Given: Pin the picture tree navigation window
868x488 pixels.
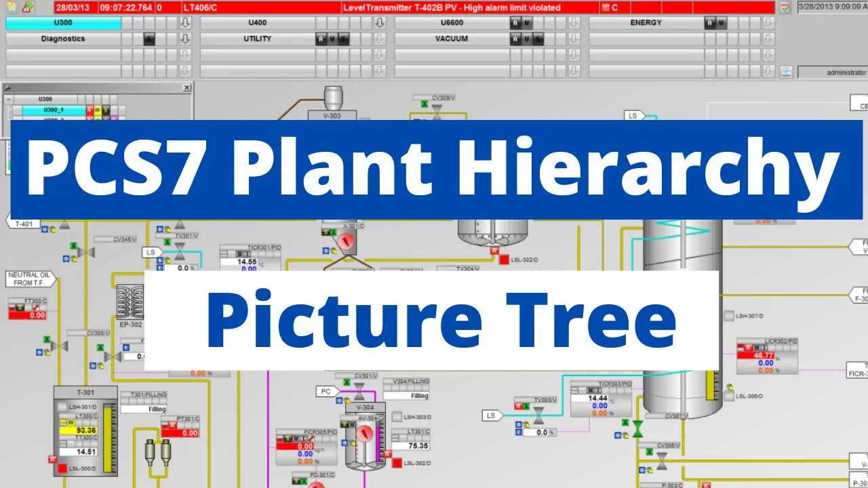Looking at the screenshot, I should tap(7, 87).
